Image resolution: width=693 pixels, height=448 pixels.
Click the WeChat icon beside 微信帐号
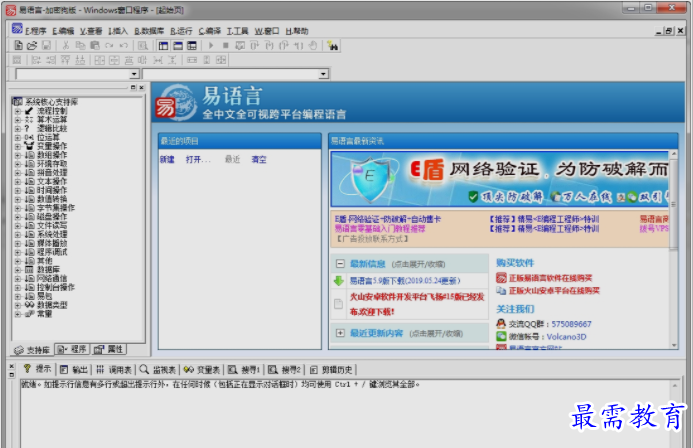pyautogui.click(x=501, y=336)
